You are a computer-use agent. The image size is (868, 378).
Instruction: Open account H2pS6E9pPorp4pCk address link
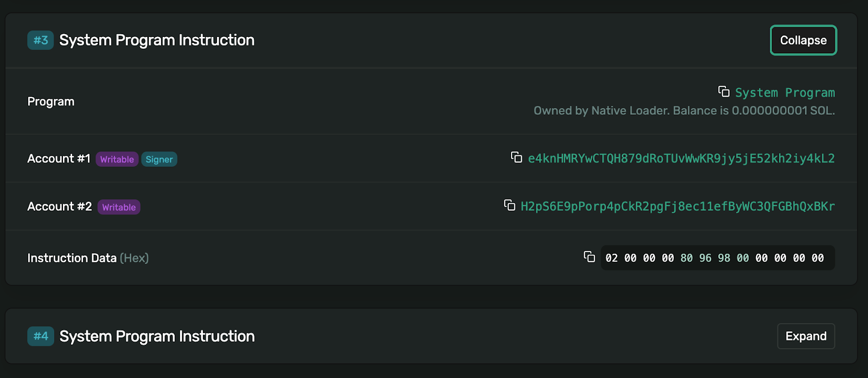point(677,206)
